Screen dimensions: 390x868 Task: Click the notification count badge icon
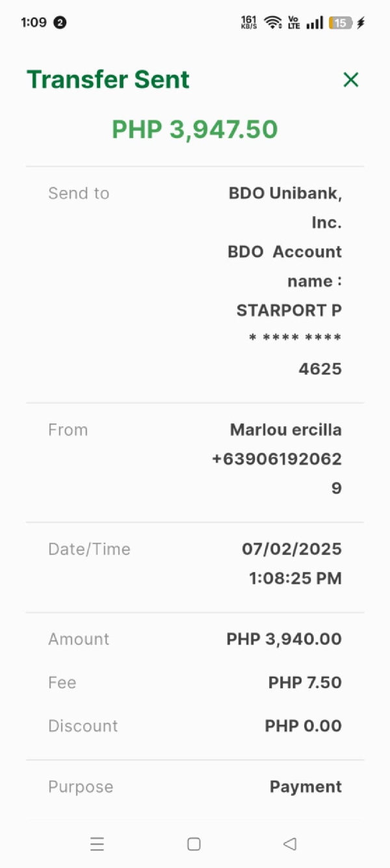click(x=60, y=23)
